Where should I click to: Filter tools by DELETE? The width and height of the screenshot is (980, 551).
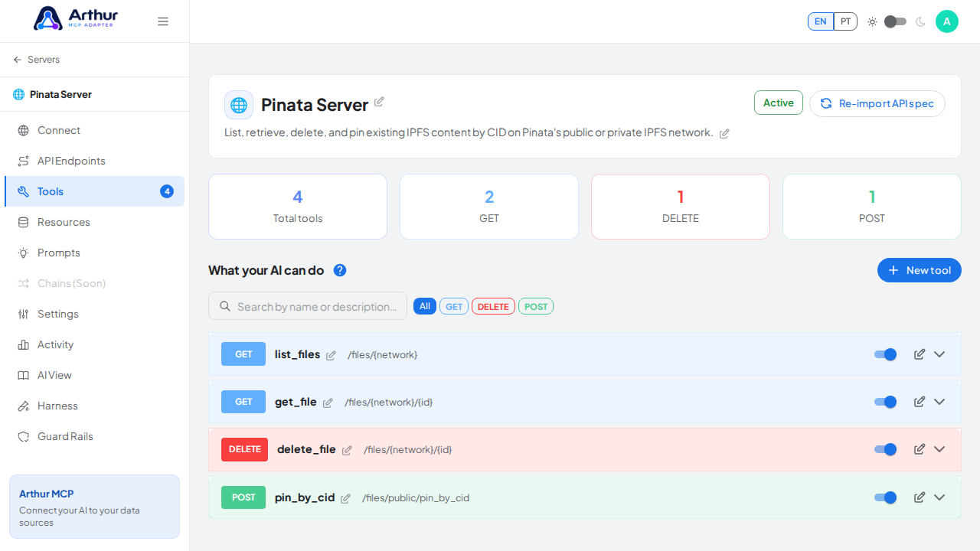coord(493,306)
